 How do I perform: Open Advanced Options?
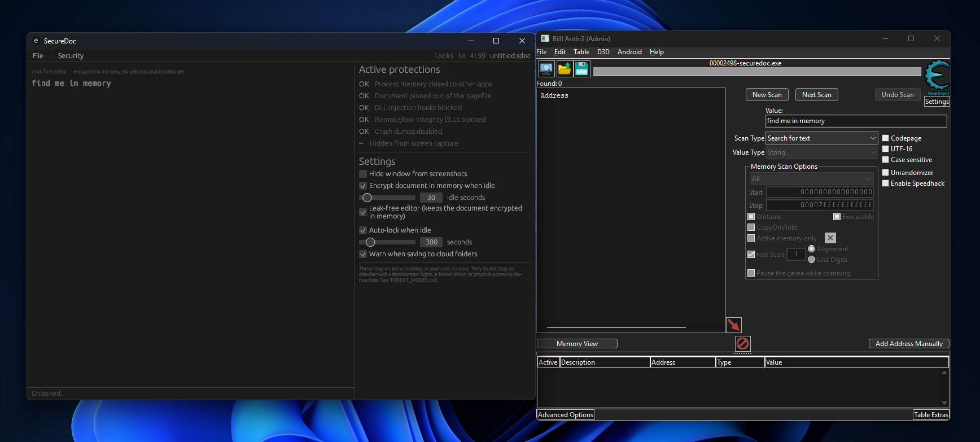tap(566, 415)
